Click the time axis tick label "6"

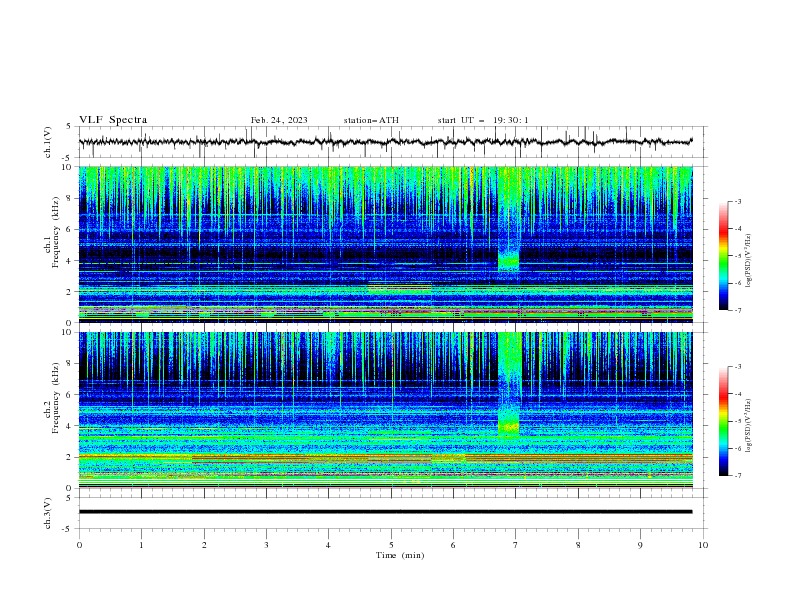[x=453, y=545]
